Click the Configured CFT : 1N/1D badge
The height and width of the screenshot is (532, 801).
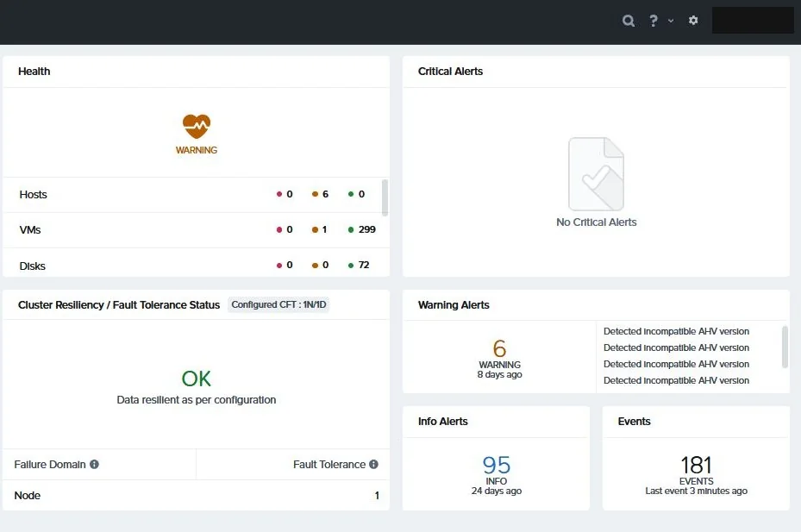(x=278, y=304)
